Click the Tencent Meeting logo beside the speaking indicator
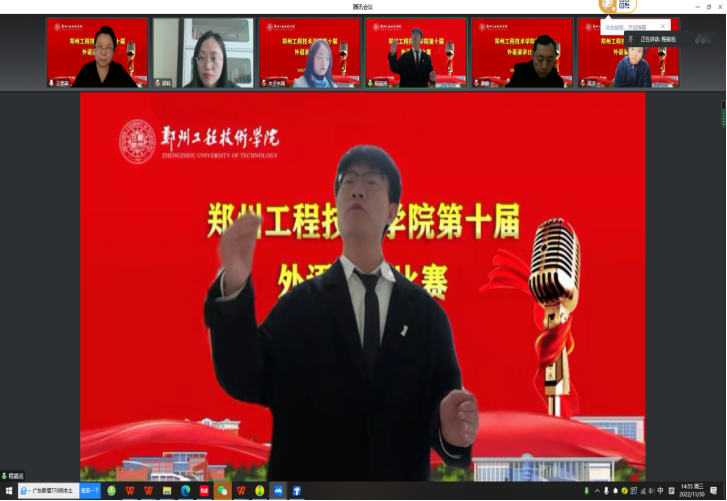This screenshot has height=501, width=727. pos(703,39)
